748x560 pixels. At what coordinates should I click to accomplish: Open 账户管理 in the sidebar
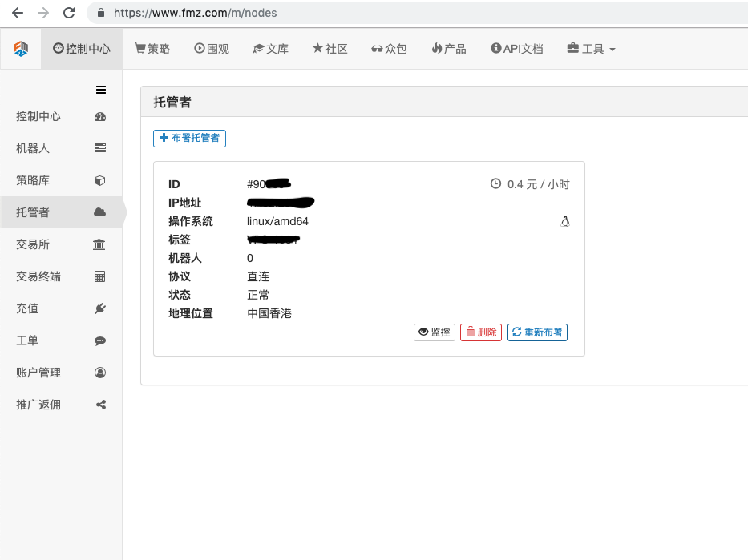38,373
